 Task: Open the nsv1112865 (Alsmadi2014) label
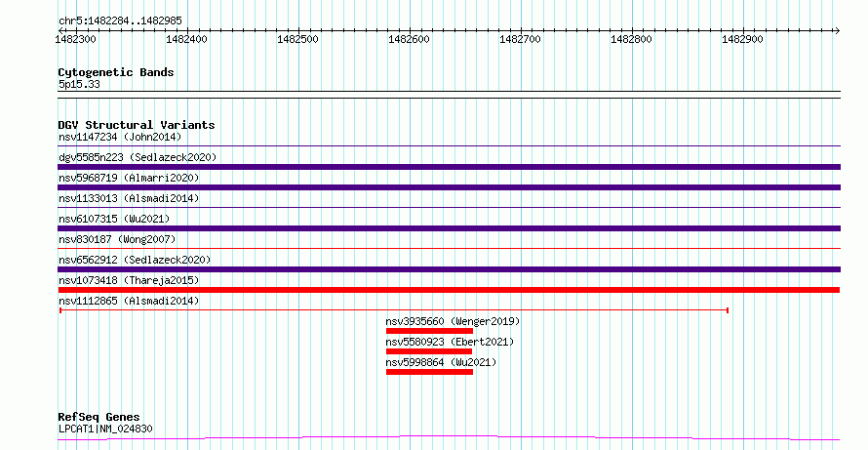129,301
